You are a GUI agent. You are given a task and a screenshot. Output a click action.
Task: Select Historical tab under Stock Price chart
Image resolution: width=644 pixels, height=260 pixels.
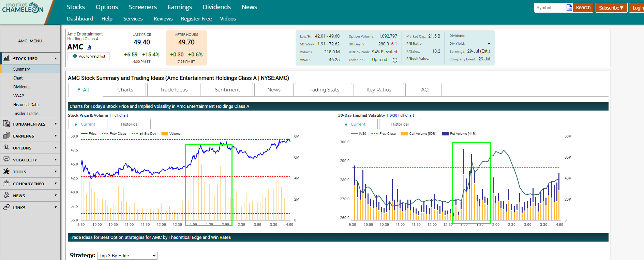coord(130,124)
